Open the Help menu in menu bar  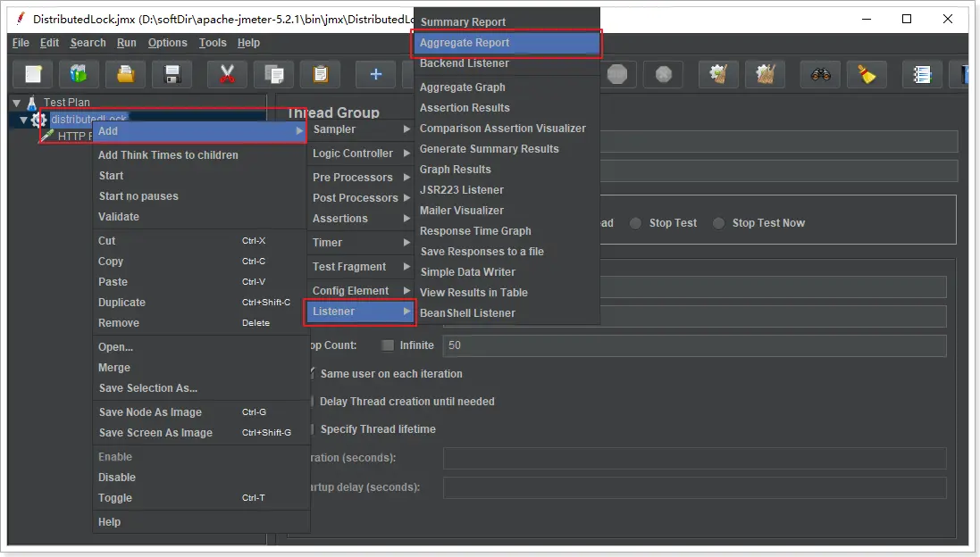click(248, 43)
